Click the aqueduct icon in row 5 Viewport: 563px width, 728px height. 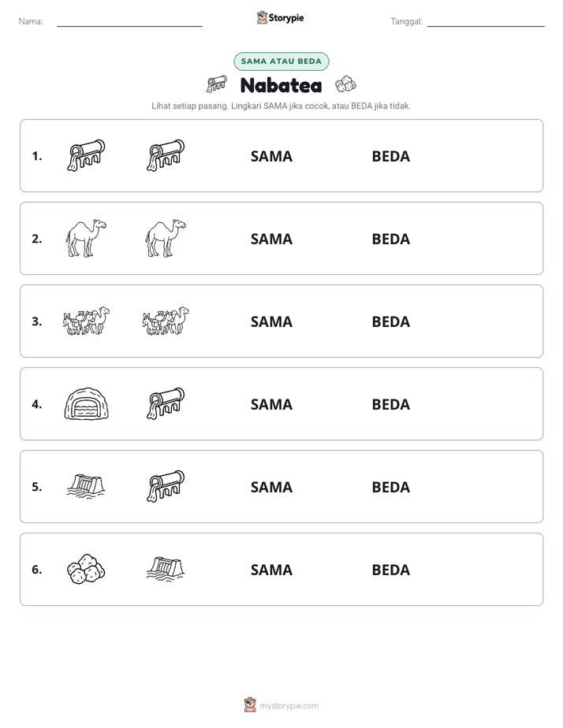[166, 487]
